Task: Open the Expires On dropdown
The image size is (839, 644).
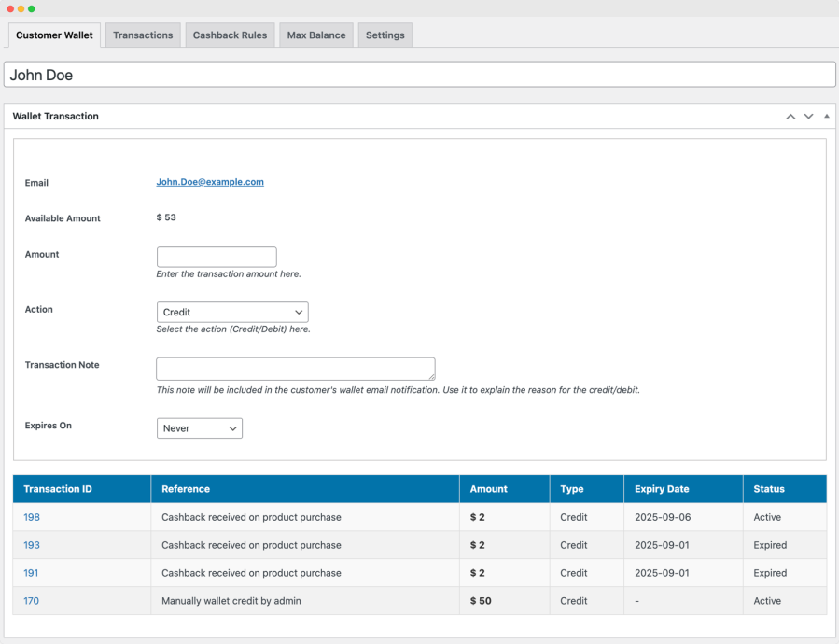Action: [199, 428]
